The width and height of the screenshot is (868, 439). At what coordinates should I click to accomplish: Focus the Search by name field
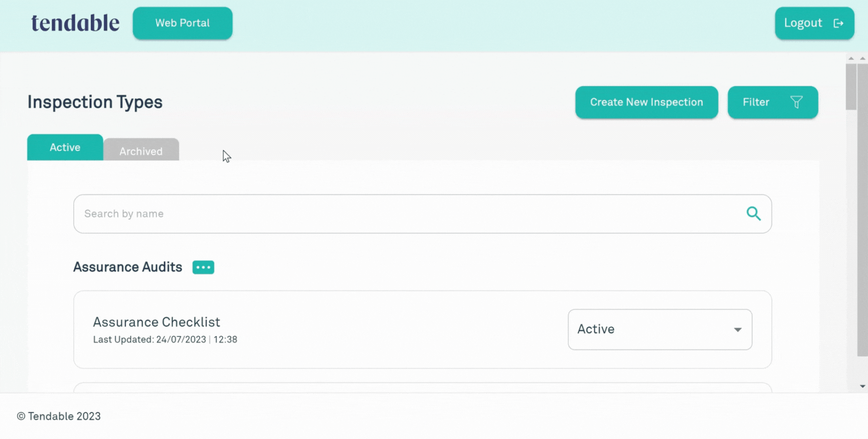(409, 214)
